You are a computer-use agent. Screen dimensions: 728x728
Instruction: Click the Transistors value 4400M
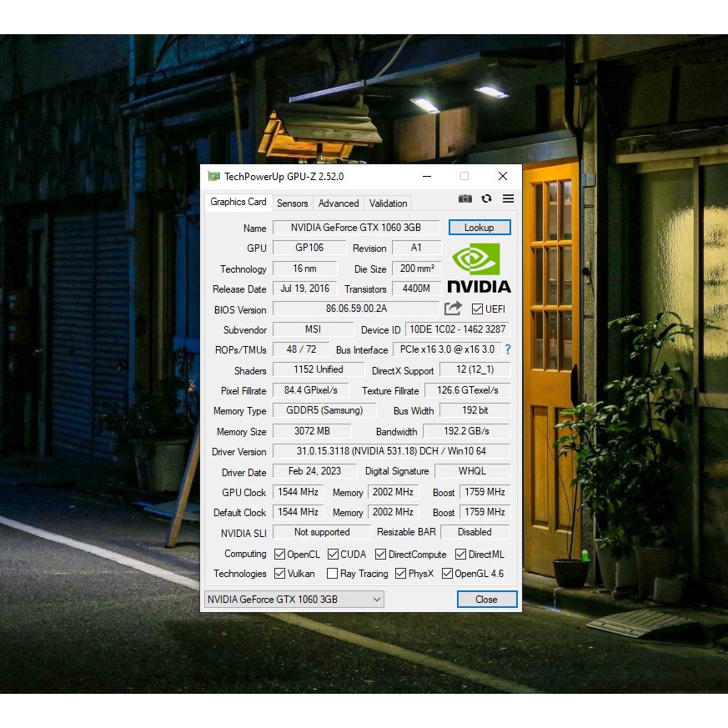pyautogui.click(x=416, y=289)
